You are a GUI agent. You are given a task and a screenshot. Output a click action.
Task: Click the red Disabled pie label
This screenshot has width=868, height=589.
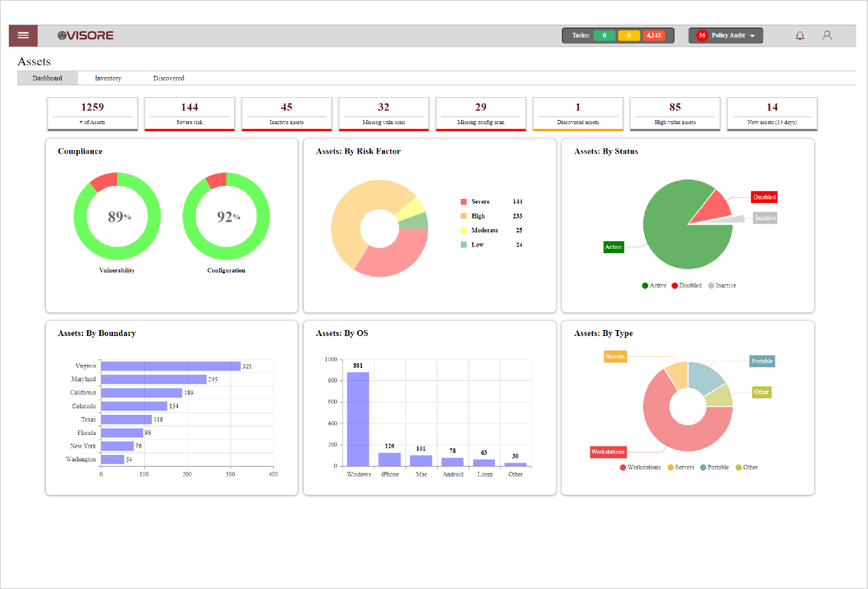pos(764,197)
